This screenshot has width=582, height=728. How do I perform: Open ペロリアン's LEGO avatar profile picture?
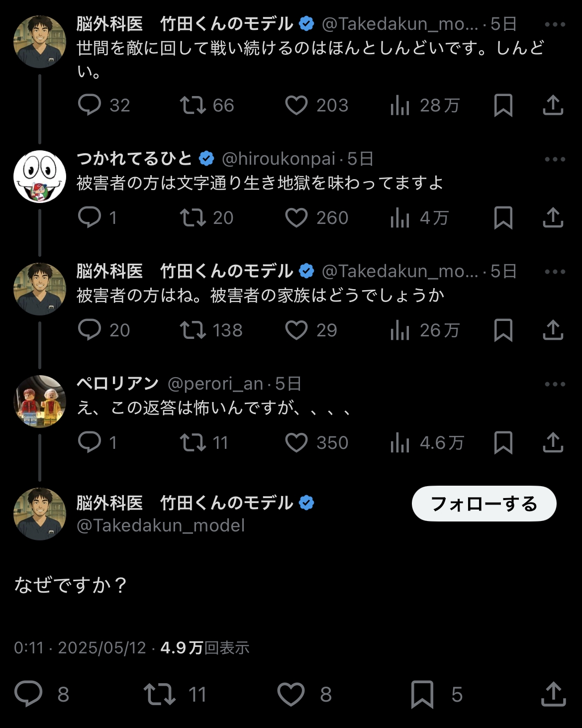(x=40, y=401)
